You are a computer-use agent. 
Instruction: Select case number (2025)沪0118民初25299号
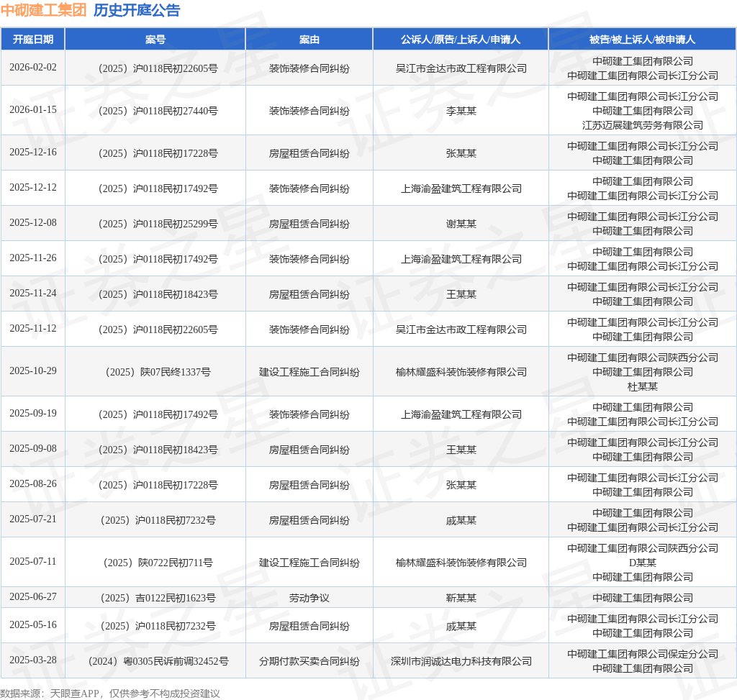click(x=158, y=224)
